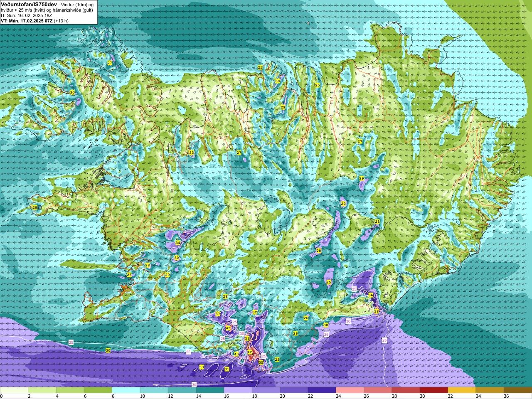Pick the 22–24 indigo legend swatch
Viewport: 532px width, 399px height.
pos(322,390)
